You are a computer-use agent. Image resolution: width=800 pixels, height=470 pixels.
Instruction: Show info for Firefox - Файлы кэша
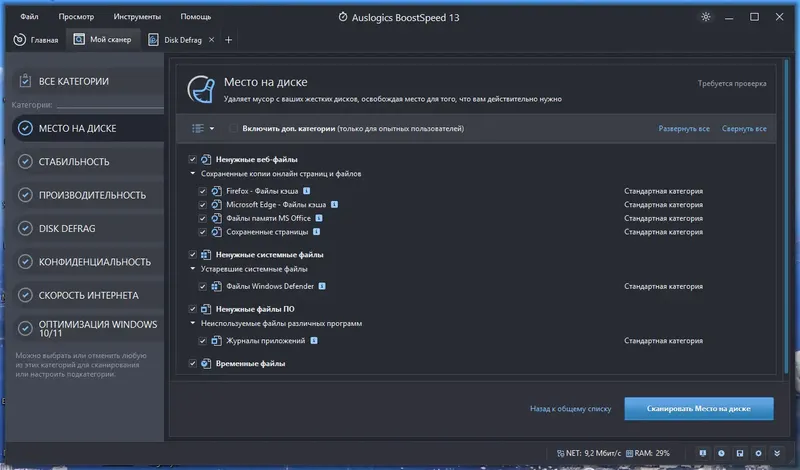pyautogui.click(x=306, y=190)
